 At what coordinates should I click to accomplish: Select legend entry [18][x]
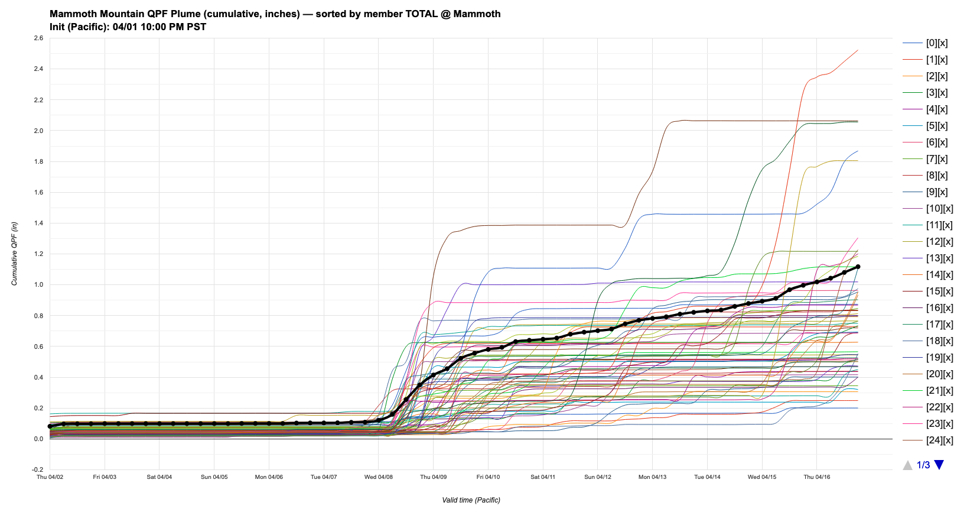[928, 341]
